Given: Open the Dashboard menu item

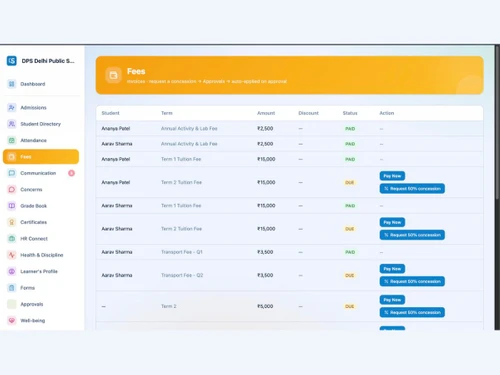Looking at the screenshot, I should pyautogui.click(x=41, y=84).
